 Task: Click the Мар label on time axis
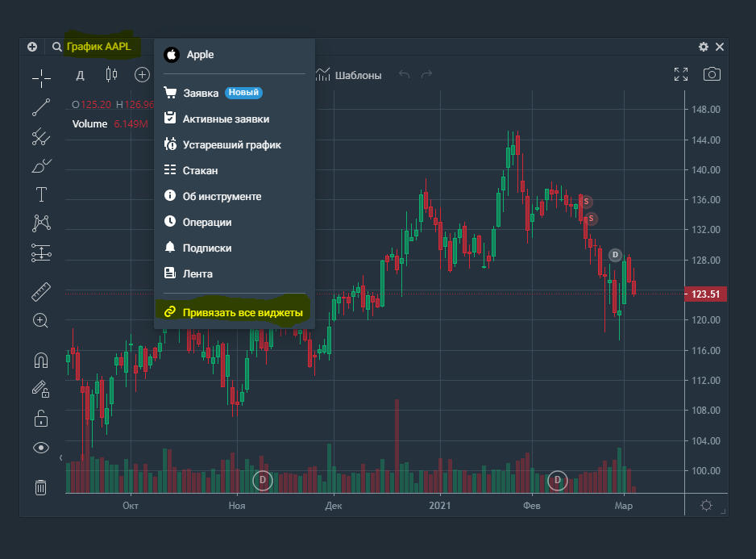(623, 506)
